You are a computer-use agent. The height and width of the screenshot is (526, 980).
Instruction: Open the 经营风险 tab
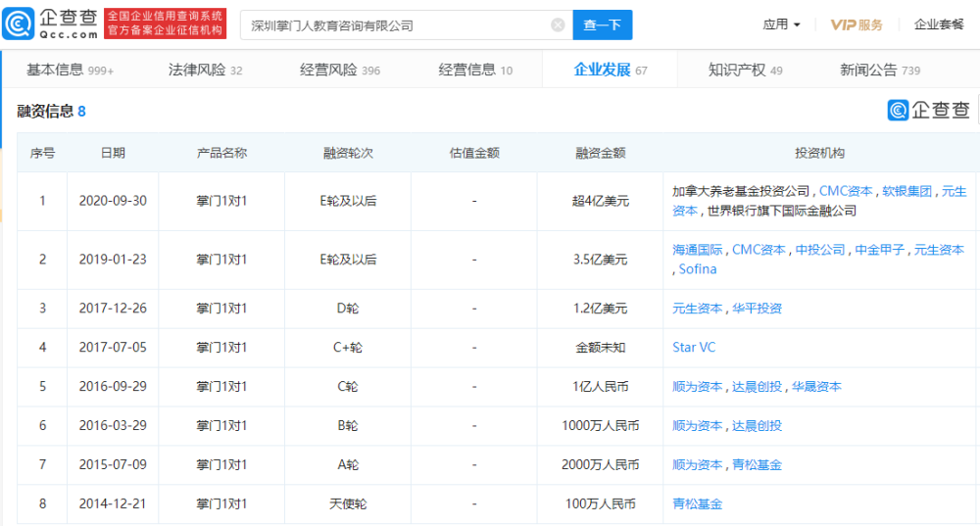pyautogui.click(x=339, y=70)
